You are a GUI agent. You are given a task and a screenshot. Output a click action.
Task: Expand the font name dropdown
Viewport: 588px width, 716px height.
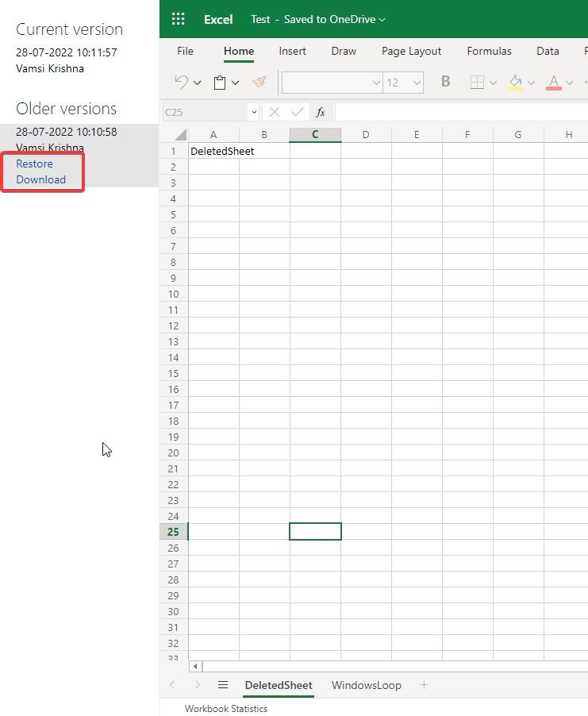[376, 83]
